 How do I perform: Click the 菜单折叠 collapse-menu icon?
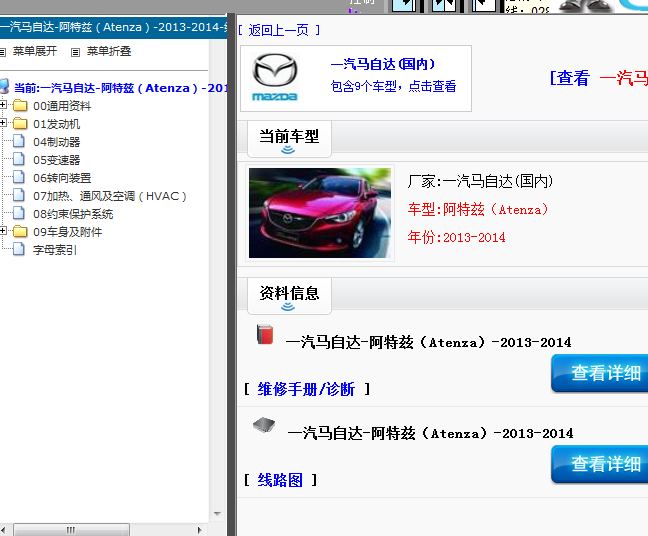(x=75, y=52)
